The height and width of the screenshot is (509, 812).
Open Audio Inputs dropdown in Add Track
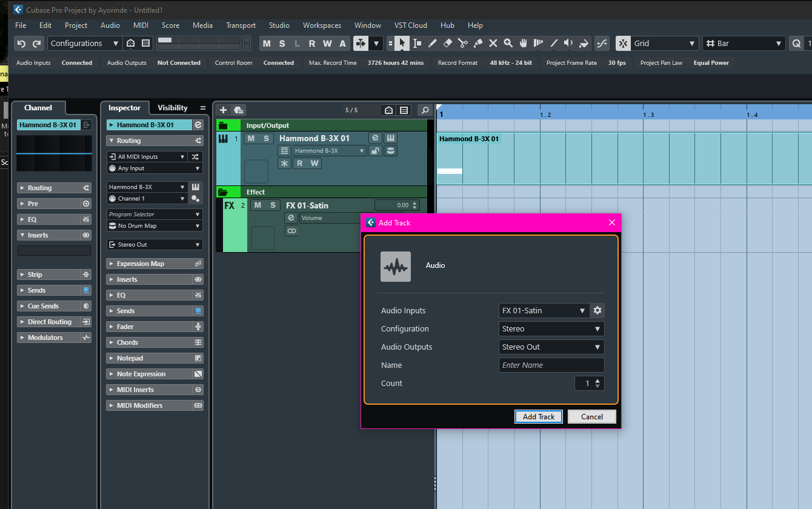pyautogui.click(x=544, y=310)
